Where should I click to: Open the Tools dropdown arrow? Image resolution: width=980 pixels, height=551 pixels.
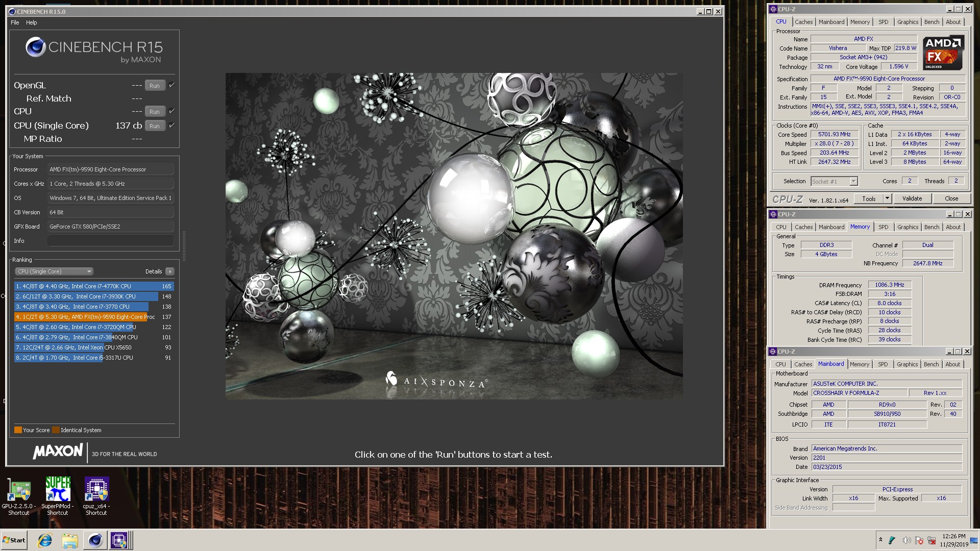[x=887, y=199]
